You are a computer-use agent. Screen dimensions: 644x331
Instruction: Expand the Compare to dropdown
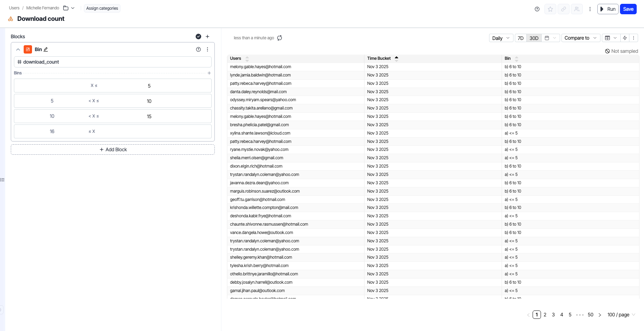(x=580, y=38)
